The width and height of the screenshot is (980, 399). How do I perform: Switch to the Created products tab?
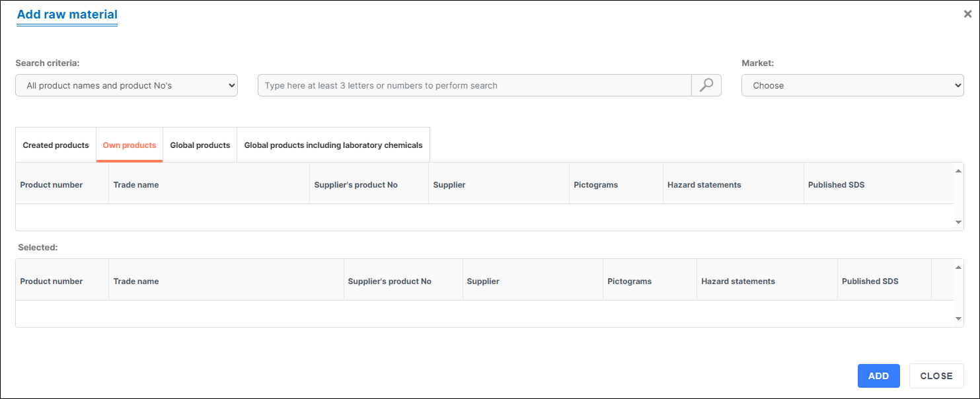pos(56,145)
